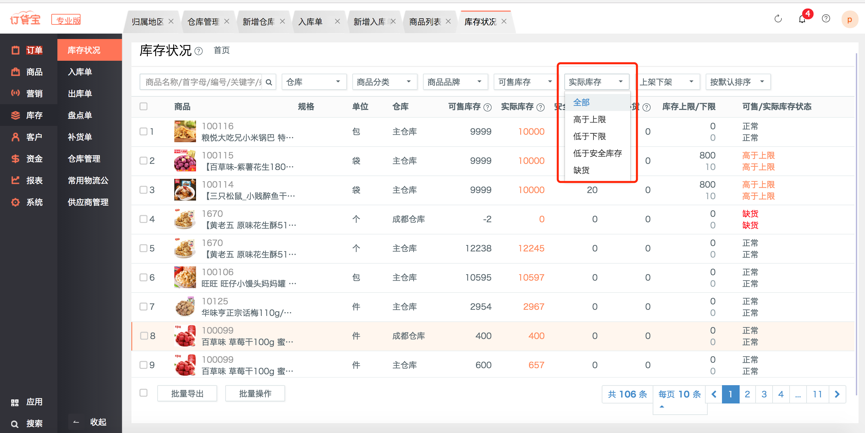The image size is (865, 433).
Task: Click the help icon beside 库存状况 title
Action: tap(199, 51)
